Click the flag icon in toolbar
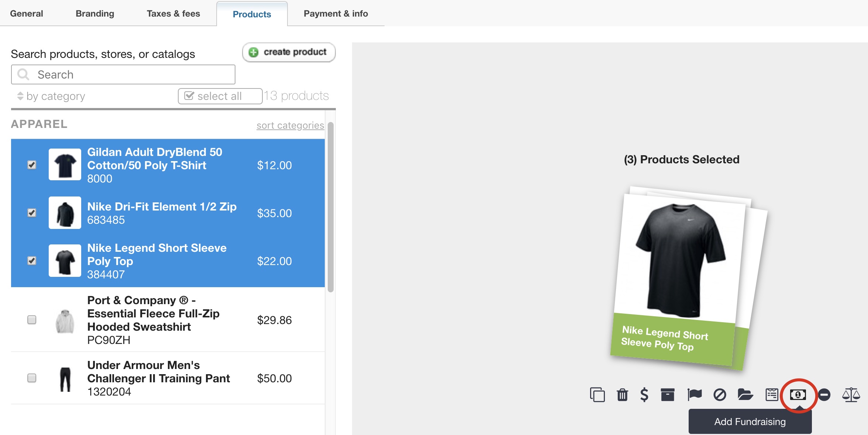This screenshot has height=435, width=868. pyautogui.click(x=694, y=395)
